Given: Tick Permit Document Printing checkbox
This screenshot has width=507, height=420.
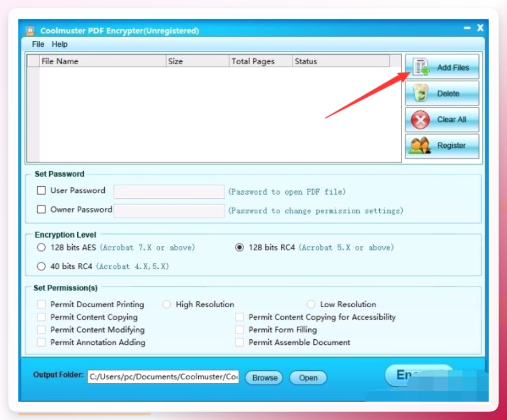Looking at the screenshot, I should pyautogui.click(x=41, y=304).
